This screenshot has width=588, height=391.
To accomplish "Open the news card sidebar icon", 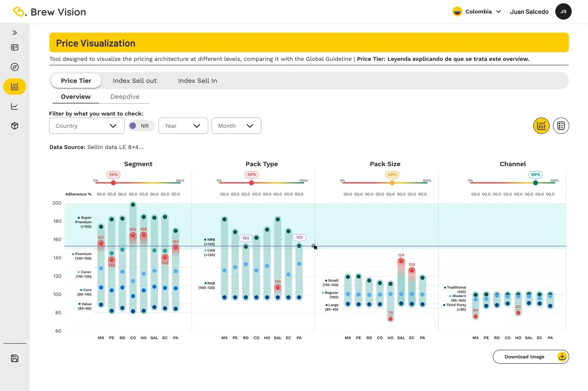I will (x=15, y=47).
